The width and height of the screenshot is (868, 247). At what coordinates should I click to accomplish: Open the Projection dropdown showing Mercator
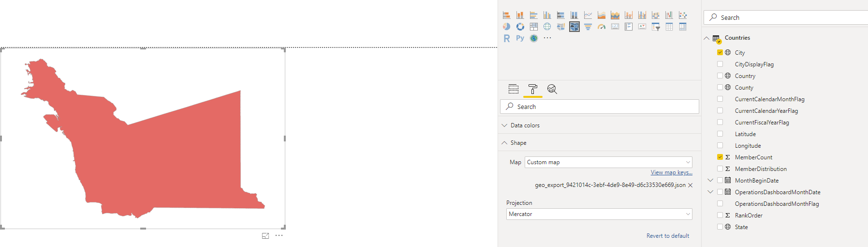599,214
